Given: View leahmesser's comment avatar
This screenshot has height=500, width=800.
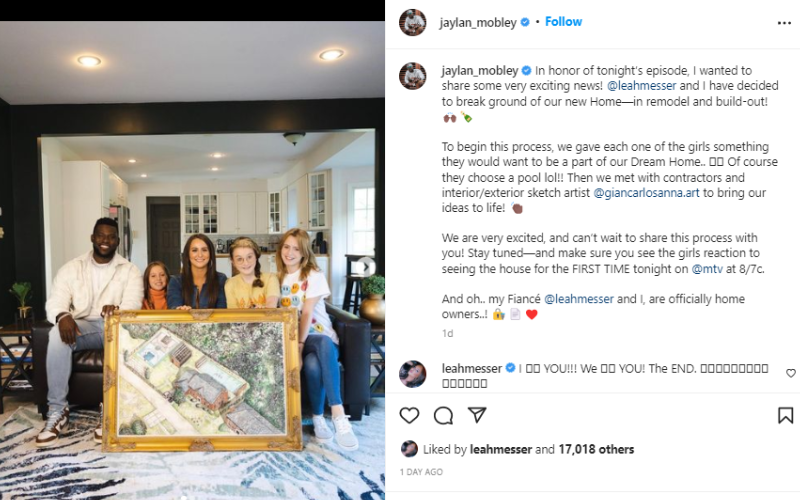Looking at the screenshot, I should click(413, 374).
